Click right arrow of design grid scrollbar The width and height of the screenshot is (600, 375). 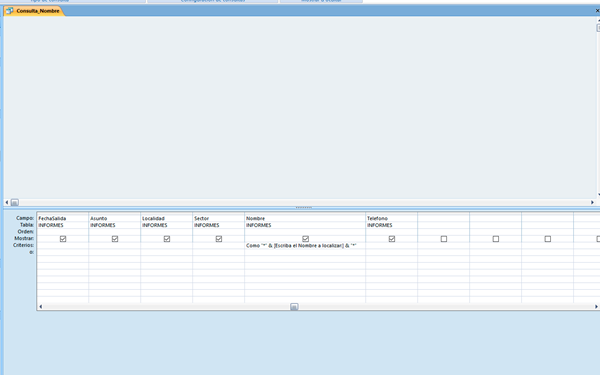[x=596, y=307]
